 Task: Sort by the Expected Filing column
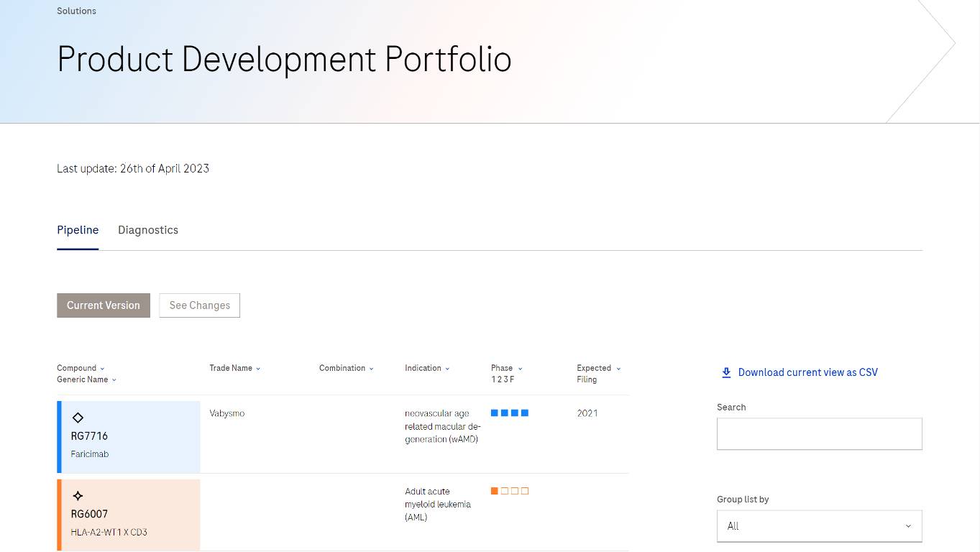[598, 373]
